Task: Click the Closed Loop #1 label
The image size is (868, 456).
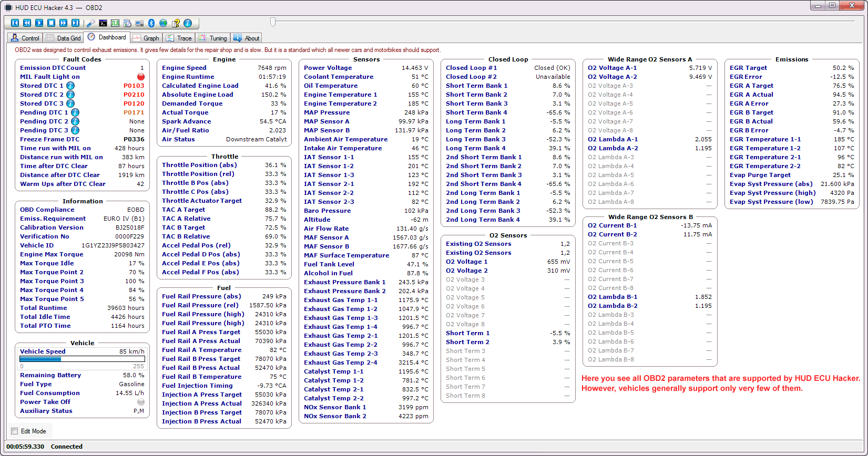Action: [x=471, y=68]
